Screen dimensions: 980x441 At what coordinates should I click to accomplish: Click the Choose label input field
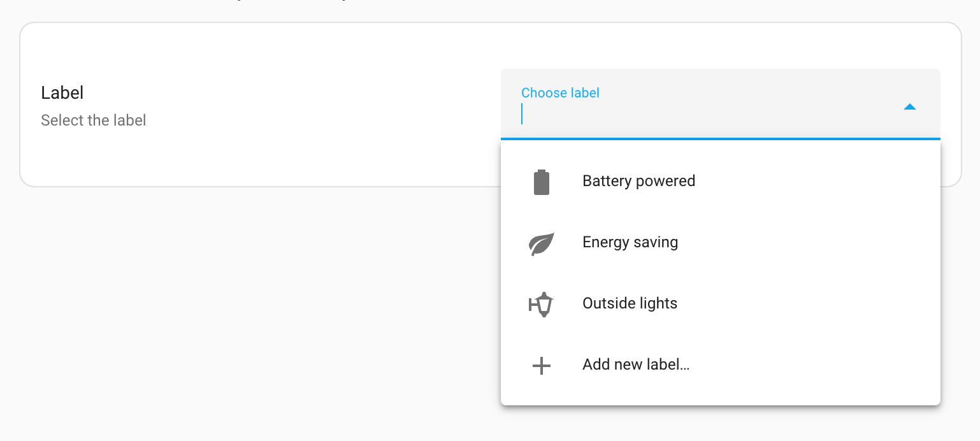(x=701, y=115)
